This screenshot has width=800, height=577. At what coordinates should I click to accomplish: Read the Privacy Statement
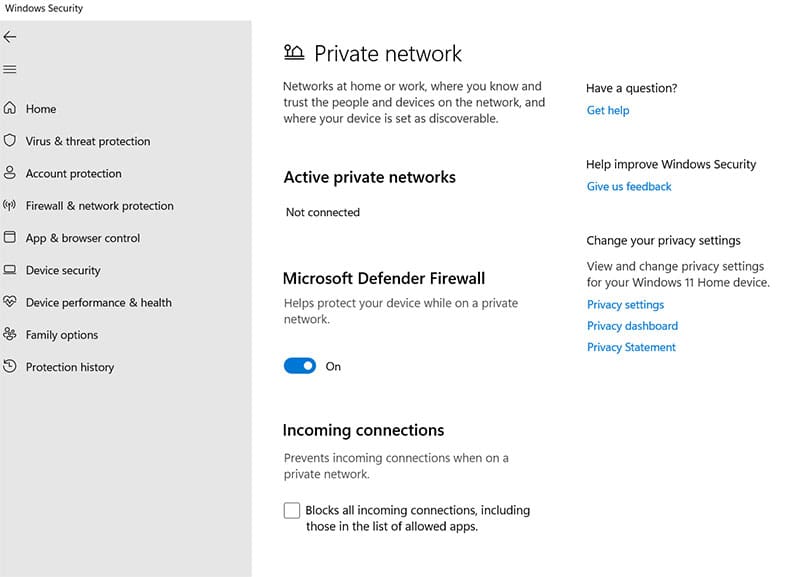[630, 347]
